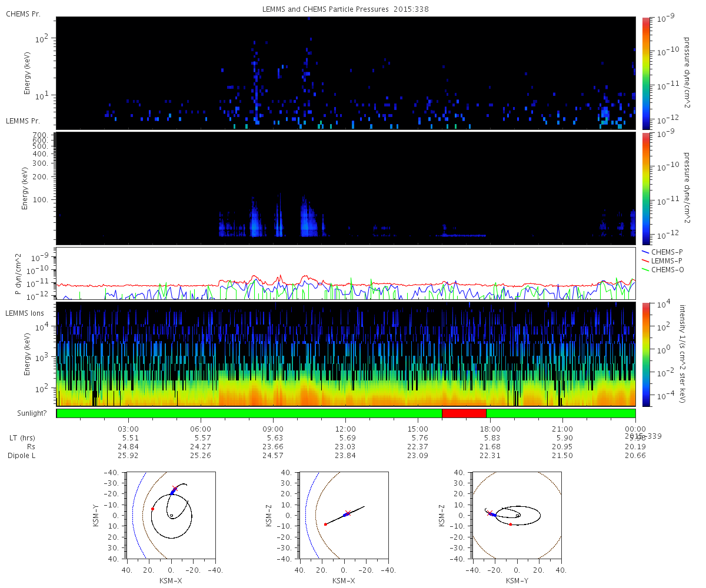This screenshot has width=706, height=588.
Task: Click the KSM-X versus KSM-Y orbit plot
Action: pos(171,515)
